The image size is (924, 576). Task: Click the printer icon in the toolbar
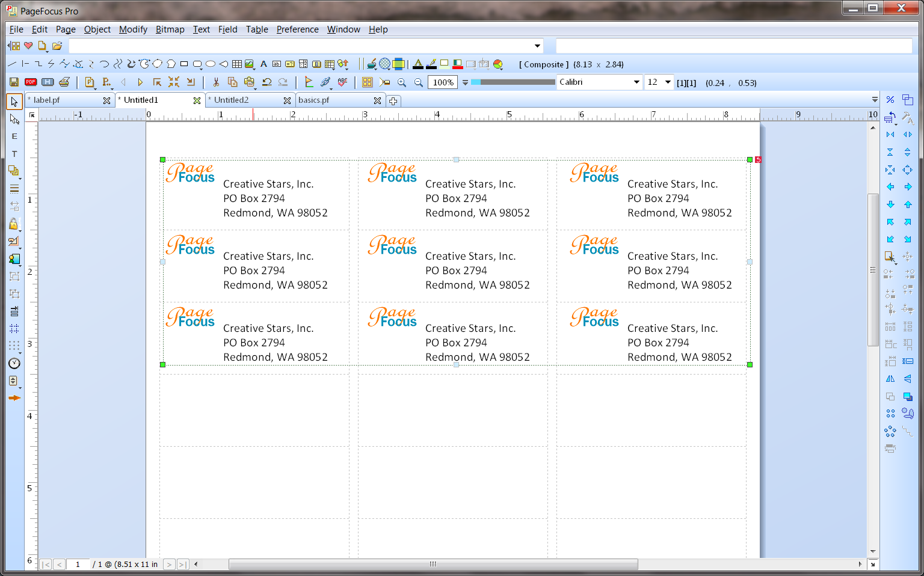point(64,82)
